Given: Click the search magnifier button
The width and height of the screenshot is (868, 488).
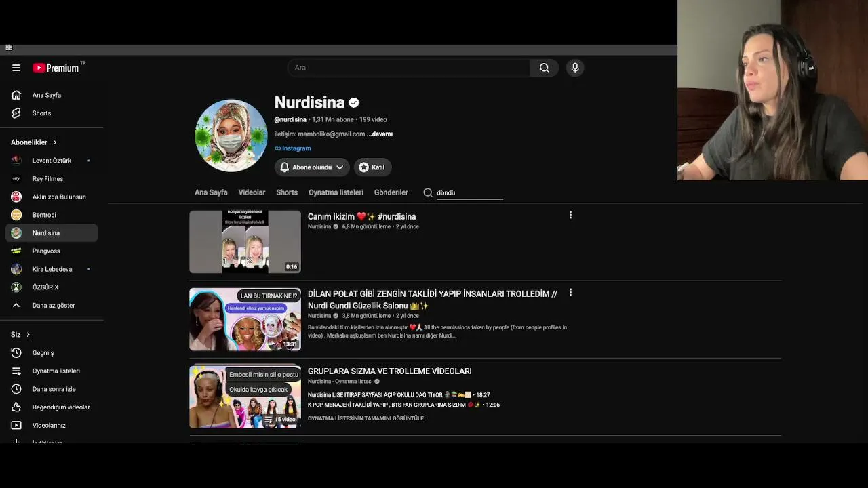Looking at the screenshot, I should coord(544,68).
